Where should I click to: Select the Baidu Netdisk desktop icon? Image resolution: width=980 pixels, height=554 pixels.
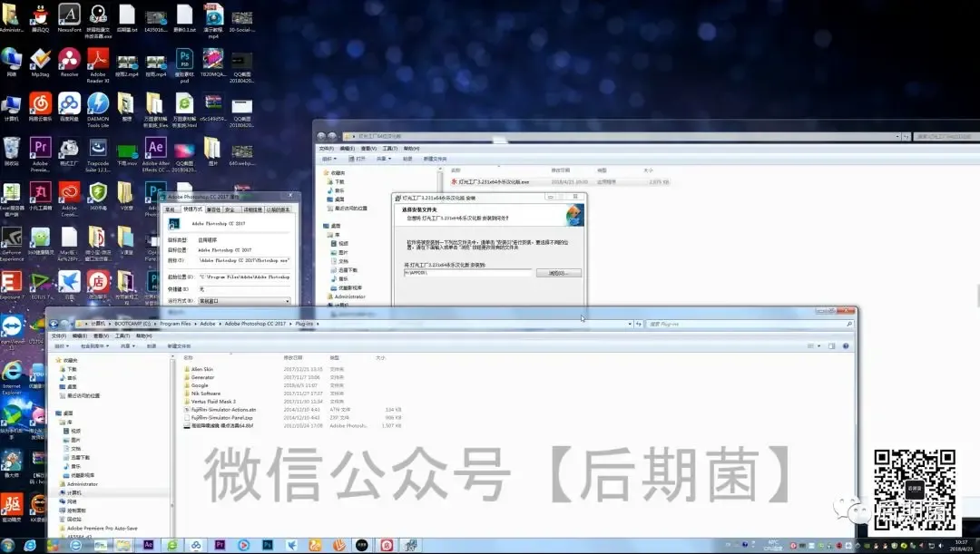click(69, 107)
